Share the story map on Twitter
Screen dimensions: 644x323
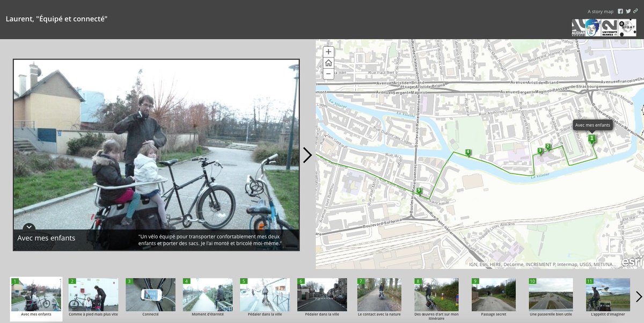[x=628, y=11]
